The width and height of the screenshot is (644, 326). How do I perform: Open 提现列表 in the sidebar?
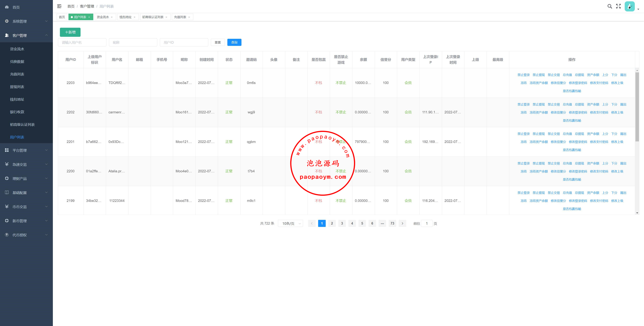(17, 86)
